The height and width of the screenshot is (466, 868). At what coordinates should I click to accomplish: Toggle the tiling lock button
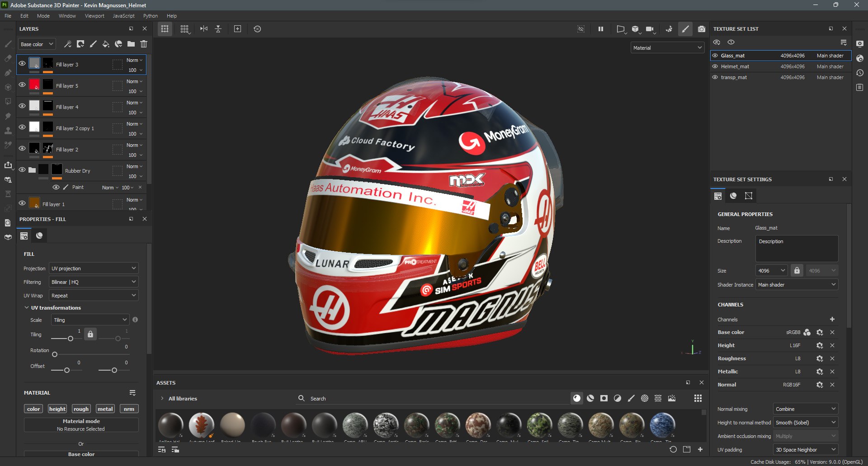tap(90, 334)
